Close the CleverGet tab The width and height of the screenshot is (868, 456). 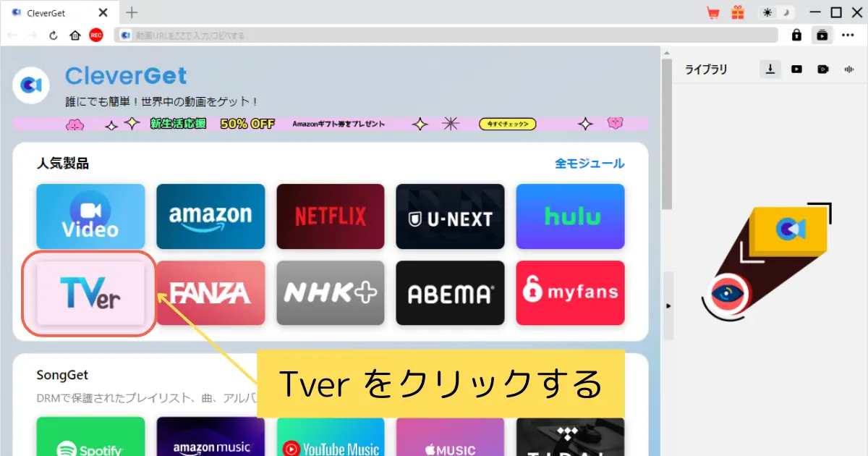(x=103, y=12)
